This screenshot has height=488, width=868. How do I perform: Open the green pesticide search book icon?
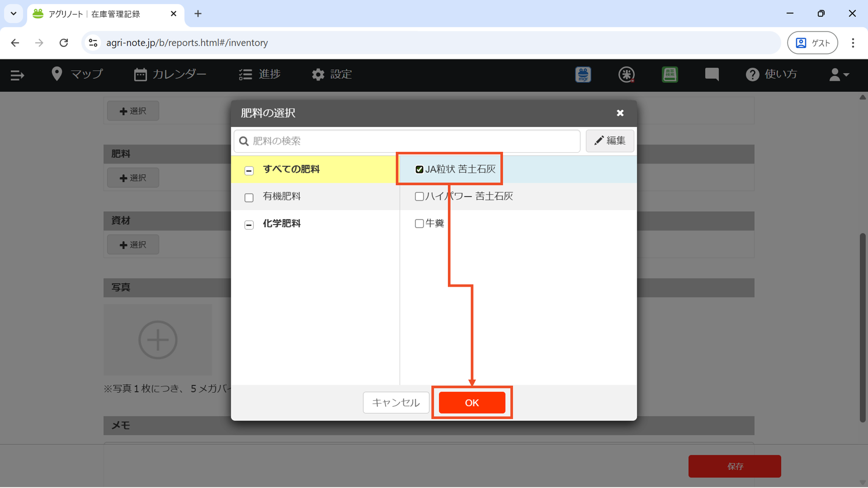[x=670, y=75]
